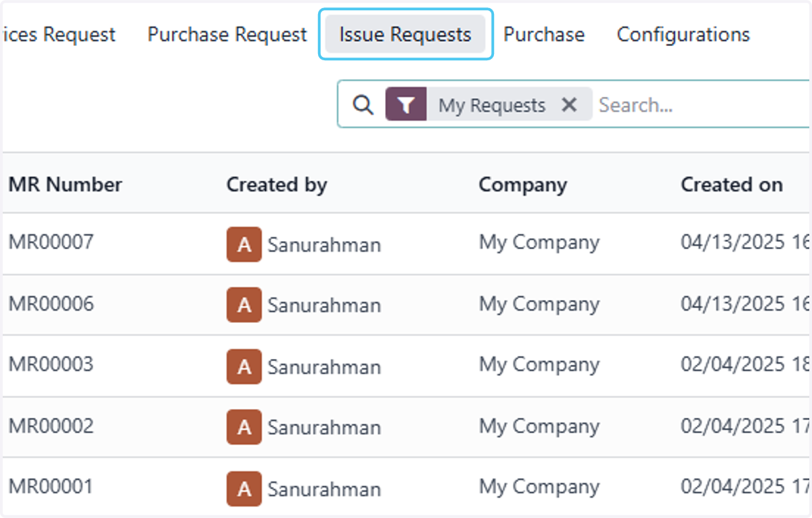Sort by Created on column
Image resolution: width=812 pixels, height=518 pixels.
pyautogui.click(x=731, y=184)
